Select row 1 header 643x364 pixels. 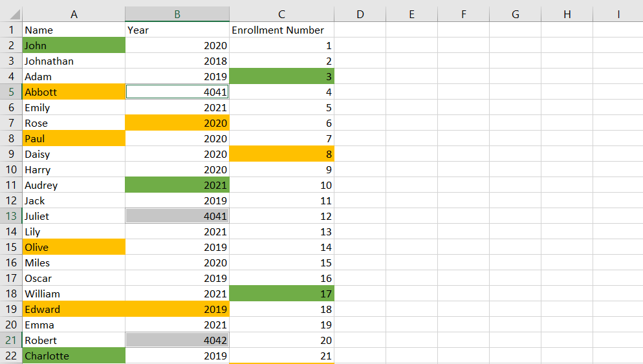tap(11, 30)
